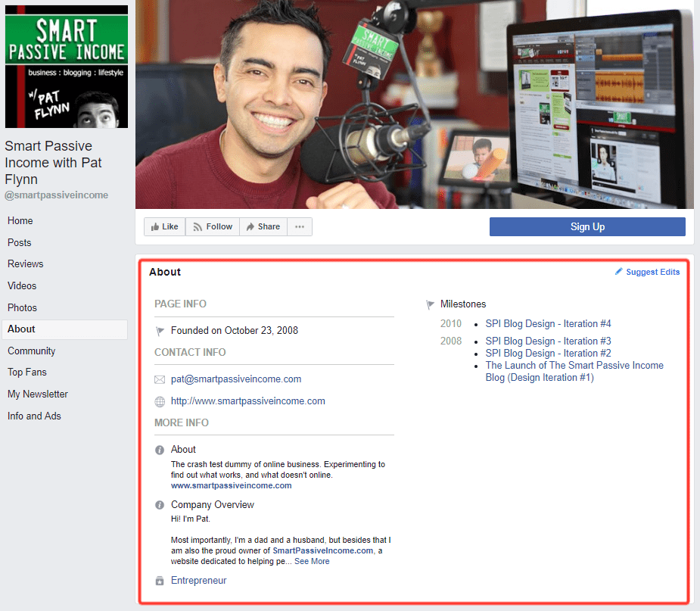The image size is (700, 611).
Task: Open My Newsletter in sidebar
Action: 38,394
